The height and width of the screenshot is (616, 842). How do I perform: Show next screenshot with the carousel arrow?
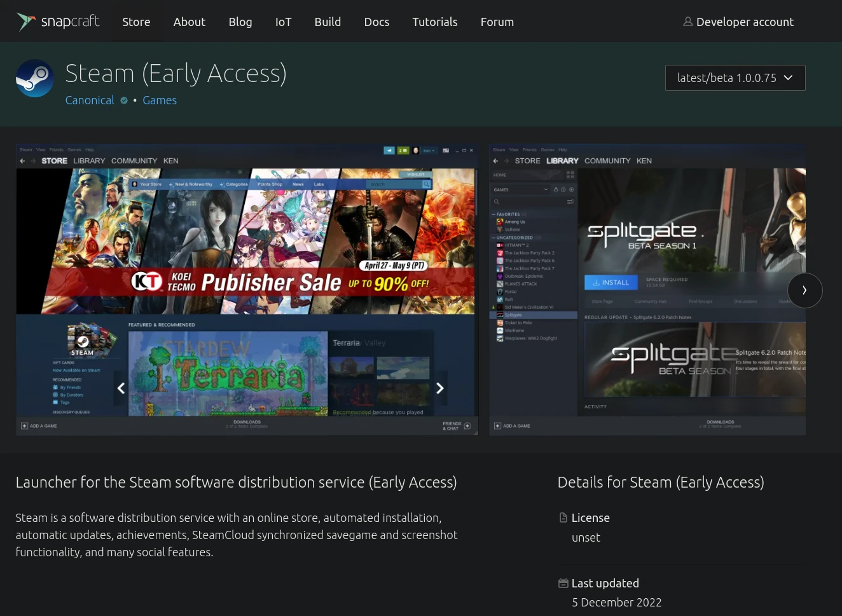[x=804, y=291]
